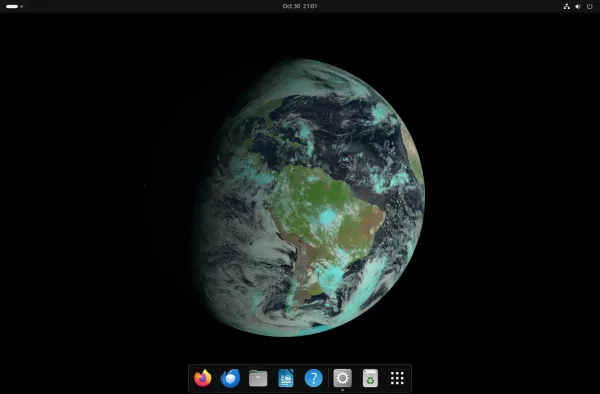Open the Settings gear icon
Viewport: 600px width, 394px height.
click(342, 378)
